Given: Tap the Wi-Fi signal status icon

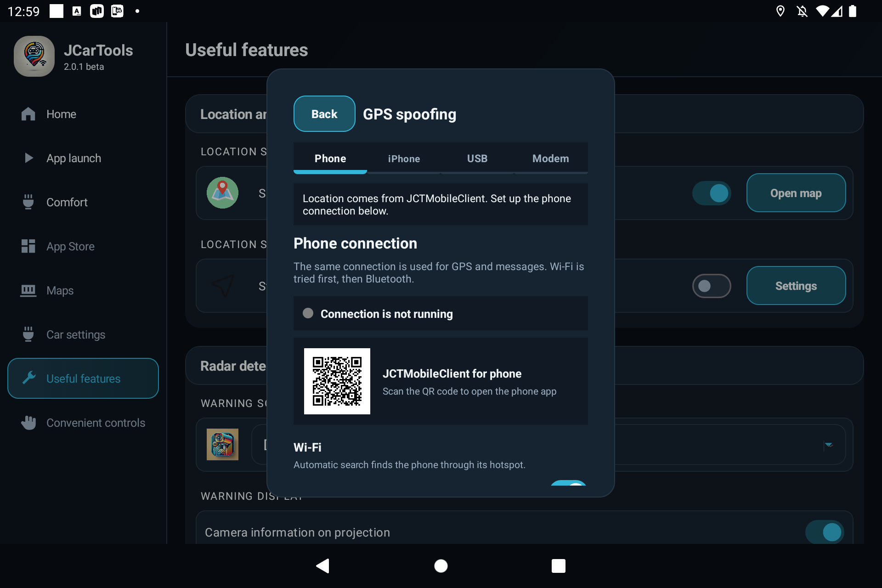Looking at the screenshot, I should pyautogui.click(x=822, y=11).
